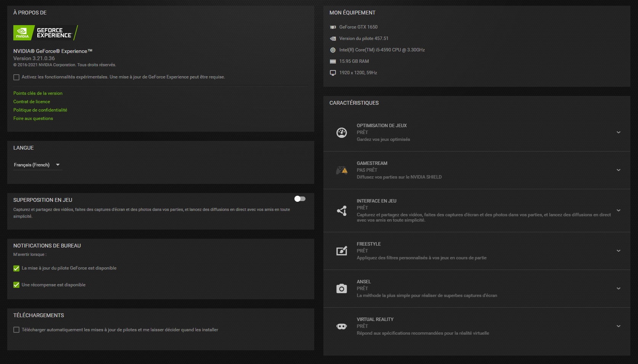
Task: Click the CPU chip icon
Action: [333, 50]
